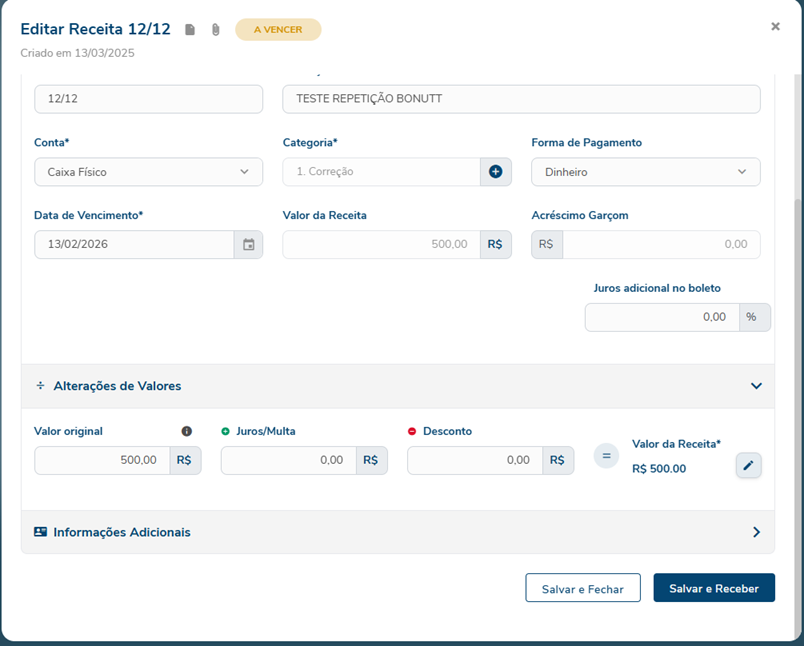
Task: Click the equals sign icon
Action: 606,456
